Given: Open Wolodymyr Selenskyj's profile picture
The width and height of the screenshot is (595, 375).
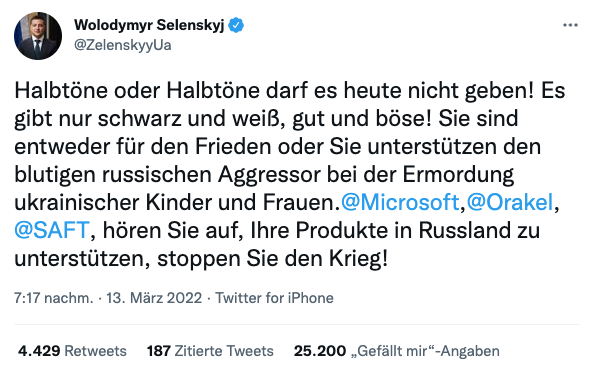Looking at the screenshot, I should click(38, 36).
